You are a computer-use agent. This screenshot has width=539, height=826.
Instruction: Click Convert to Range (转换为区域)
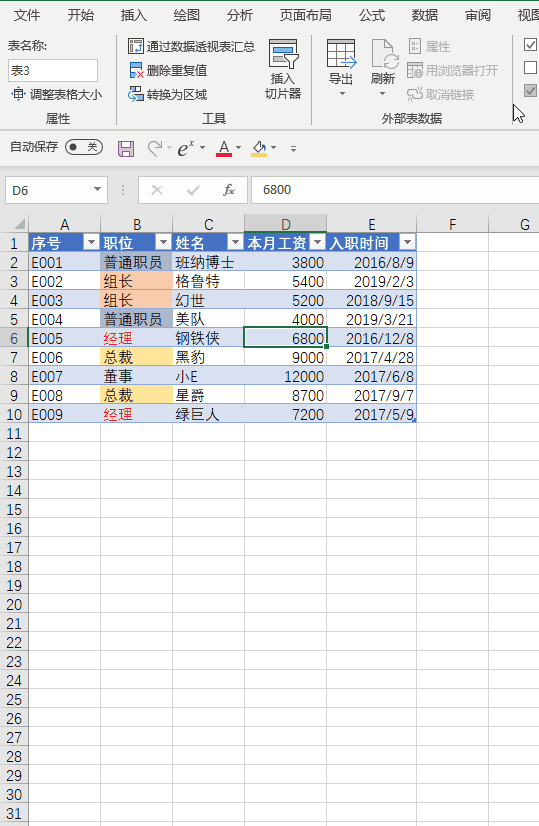(168, 94)
